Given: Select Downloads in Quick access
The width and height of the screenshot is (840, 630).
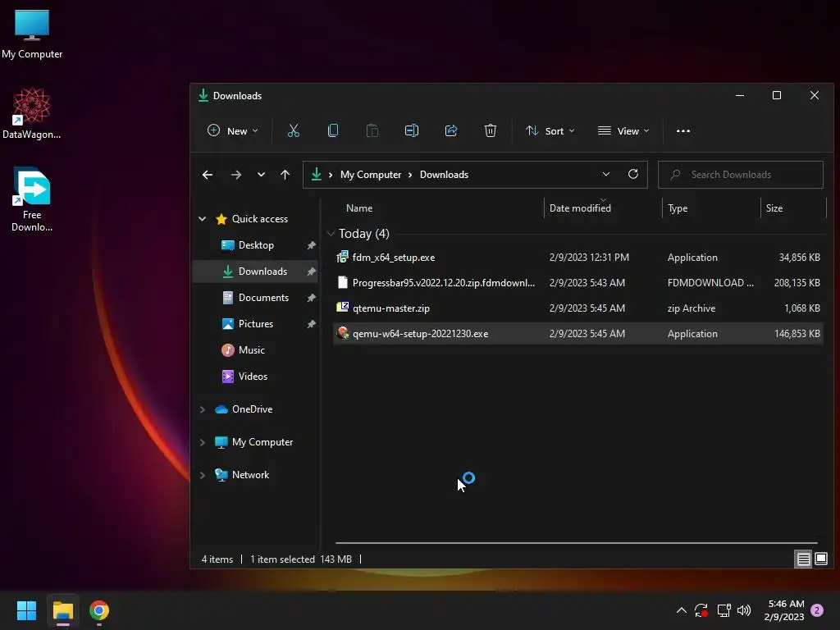Looking at the screenshot, I should coord(256,271).
